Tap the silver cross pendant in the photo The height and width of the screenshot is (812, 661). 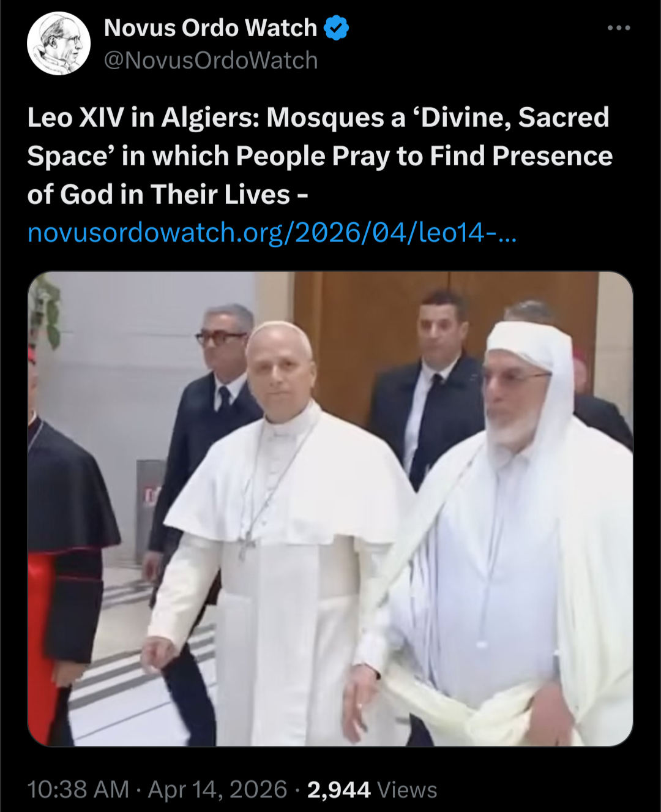[246, 547]
